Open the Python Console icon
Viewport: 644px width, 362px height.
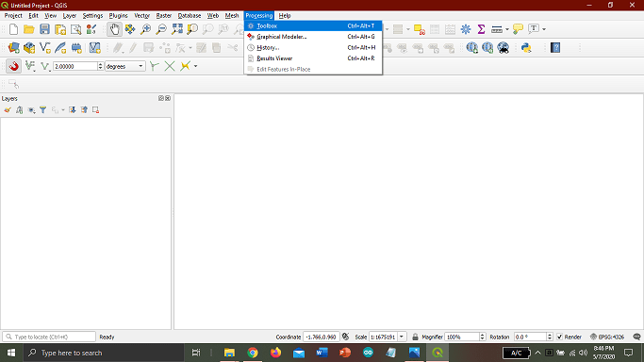(x=526, y=48)
